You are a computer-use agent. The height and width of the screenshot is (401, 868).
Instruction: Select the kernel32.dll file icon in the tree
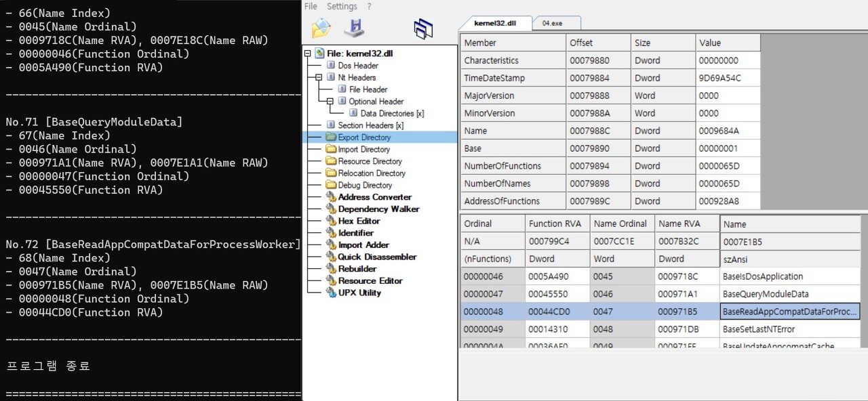(x=319, y=53)
